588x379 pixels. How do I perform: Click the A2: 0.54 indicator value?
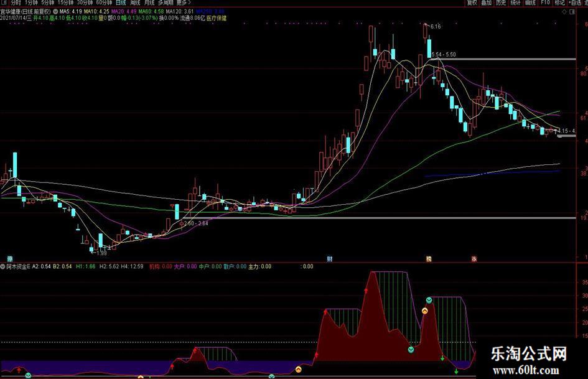click(x=41, y=266)
